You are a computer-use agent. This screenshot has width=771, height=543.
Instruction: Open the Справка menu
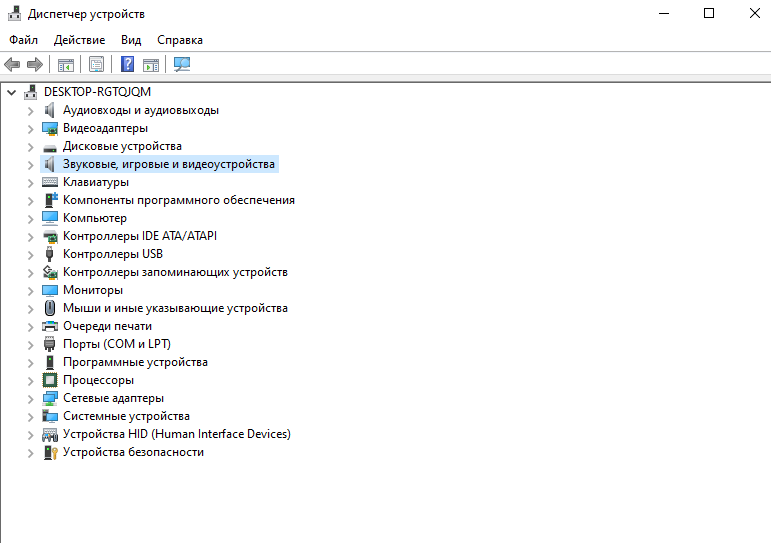click(180, 40)
